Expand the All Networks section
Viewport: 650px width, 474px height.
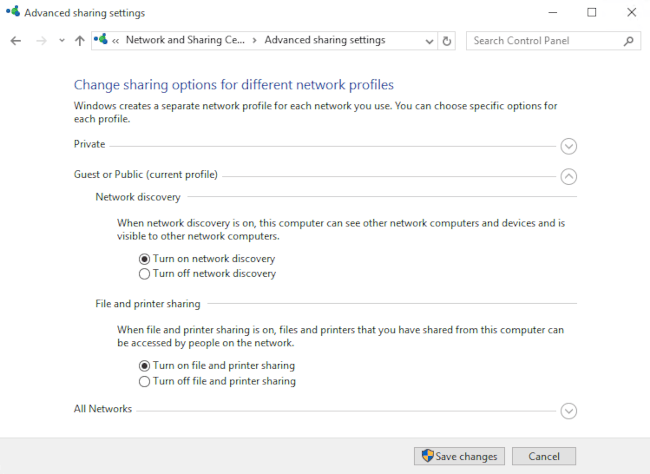[x=569, y=410]
